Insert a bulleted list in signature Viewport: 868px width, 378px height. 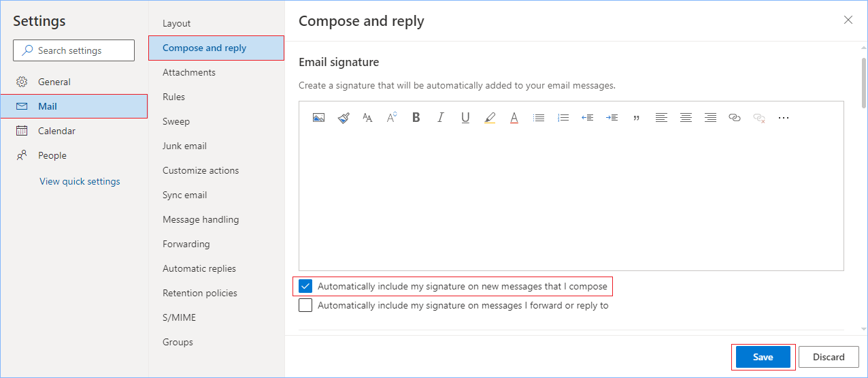coord(539,118)
